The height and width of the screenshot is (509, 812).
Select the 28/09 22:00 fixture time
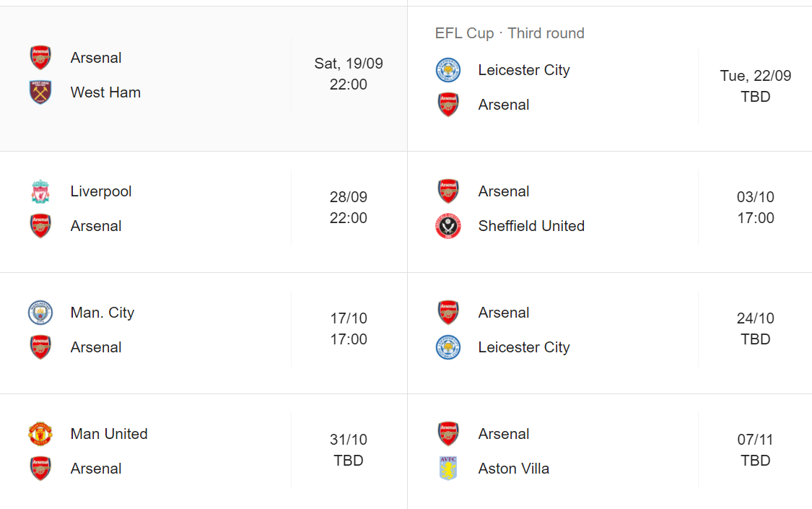pyautogui.click(x=349, y=207)
